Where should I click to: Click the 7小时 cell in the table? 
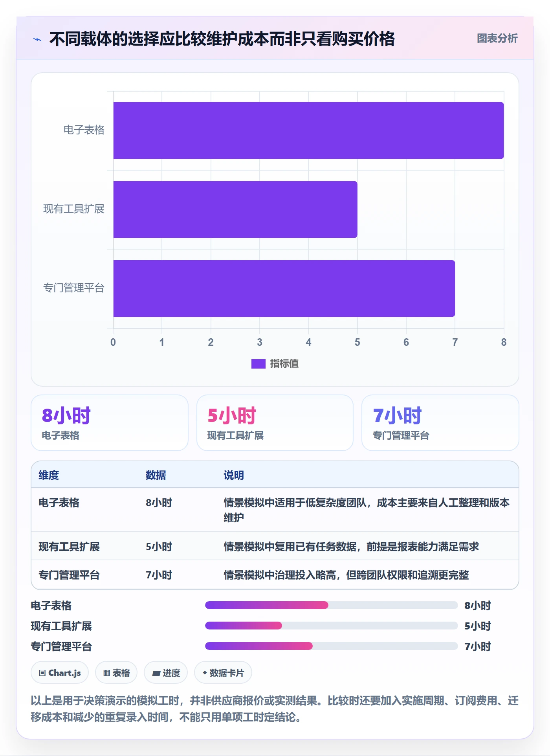pos(159,575)
